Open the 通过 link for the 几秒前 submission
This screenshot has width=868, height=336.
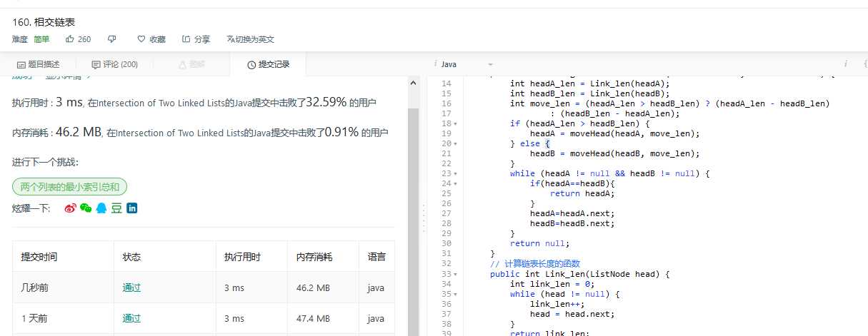pos(131,288)
